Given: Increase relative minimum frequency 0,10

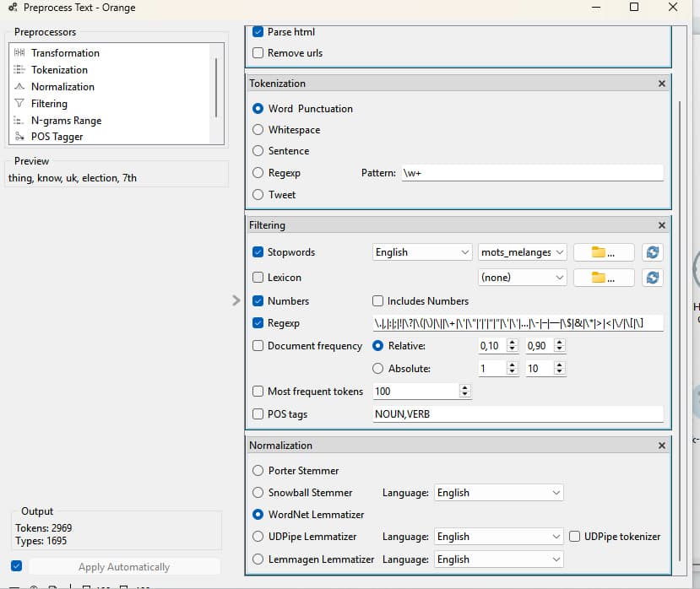Looking at the screenshot, I should click(512, 343).
